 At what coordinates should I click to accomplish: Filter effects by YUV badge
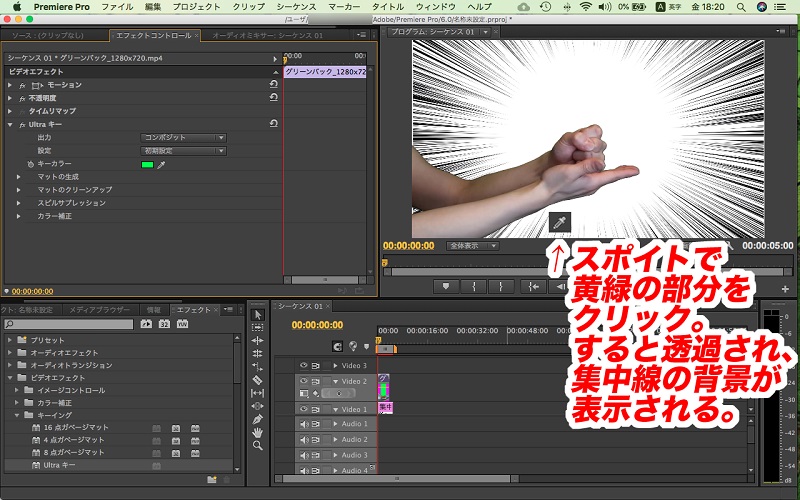pyautogui.click(x=182, y=324)
